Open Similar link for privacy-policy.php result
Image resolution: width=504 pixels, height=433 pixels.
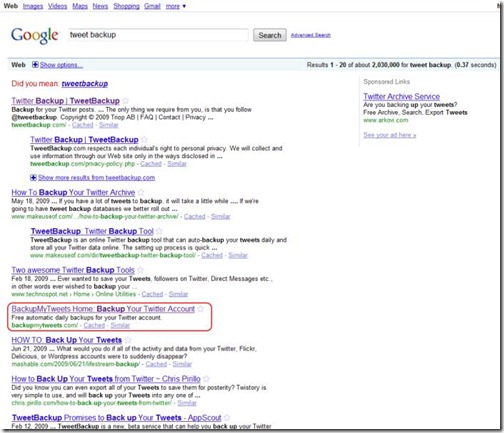177,164
